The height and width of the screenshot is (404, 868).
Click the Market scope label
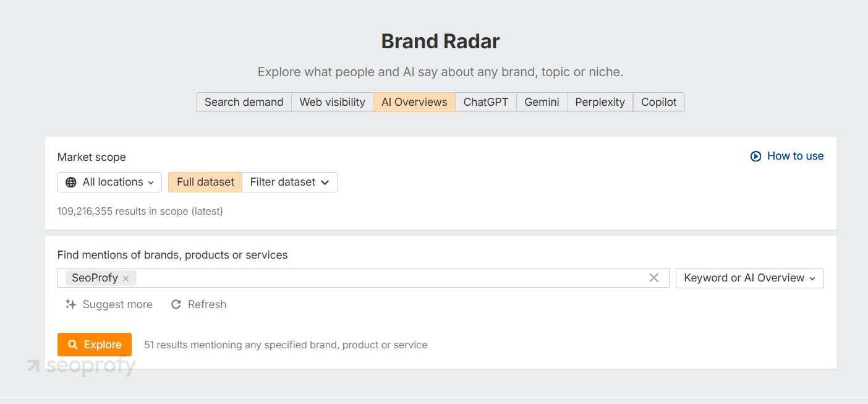tap(91, 157)
